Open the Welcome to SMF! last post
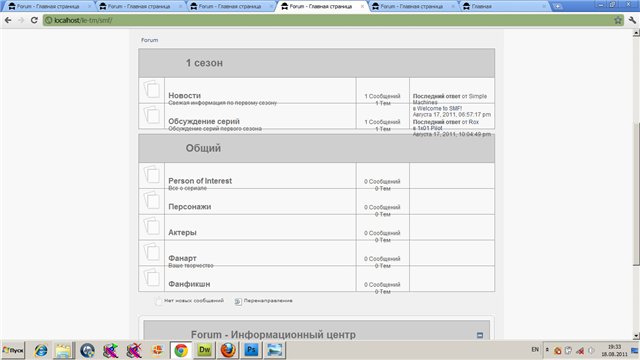The image size is (640, 360). click(439, 109)
